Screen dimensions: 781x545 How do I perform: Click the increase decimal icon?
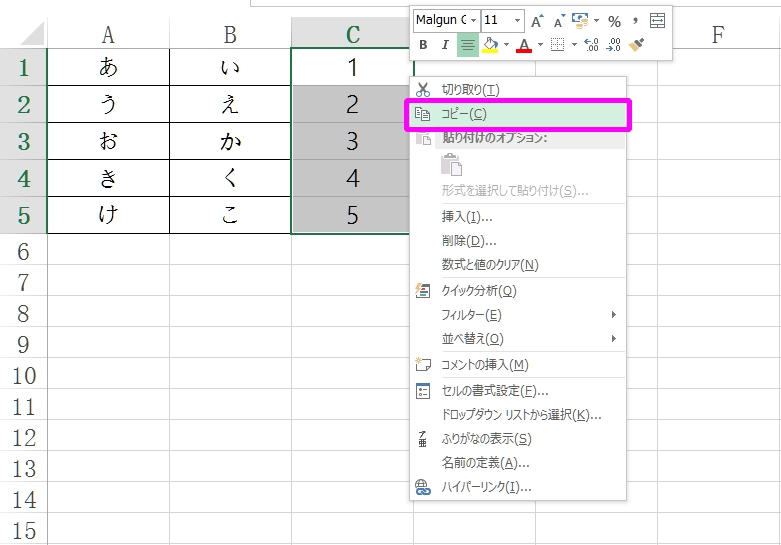pos(591,45)
